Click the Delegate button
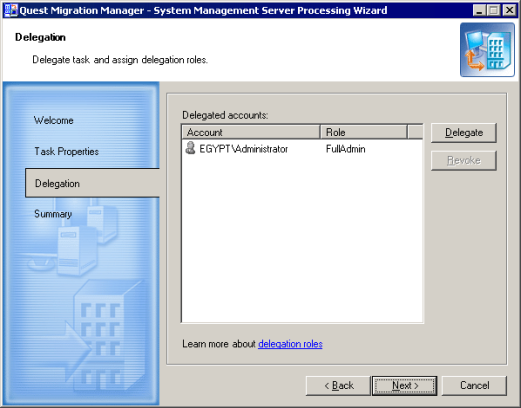The width and height of the screenshot is (521, 408). tap(464, 133)
